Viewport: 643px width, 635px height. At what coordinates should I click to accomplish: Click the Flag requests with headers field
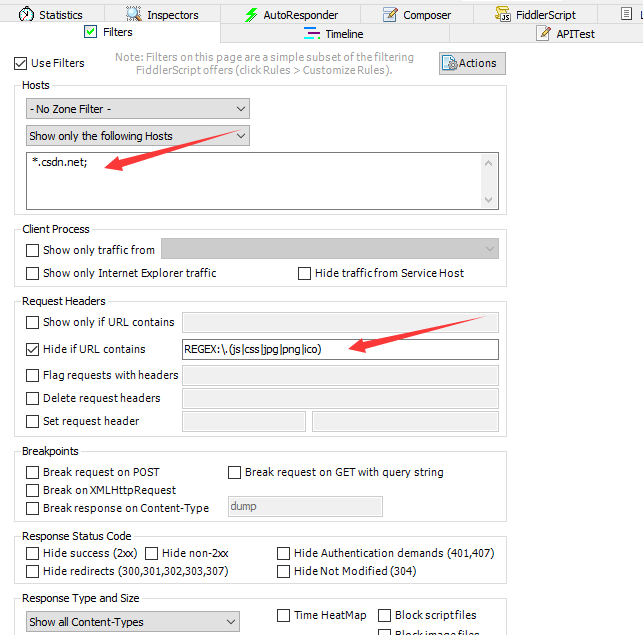(x=340, y=375)
